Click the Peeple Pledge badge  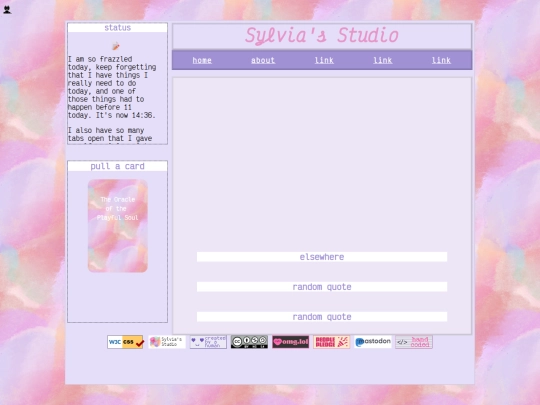tap(332, 342)
